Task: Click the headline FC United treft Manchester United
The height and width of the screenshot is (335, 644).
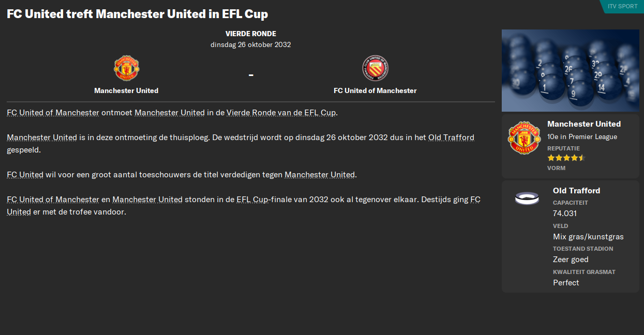Action: pyautogui.click(x=137, y=13)
